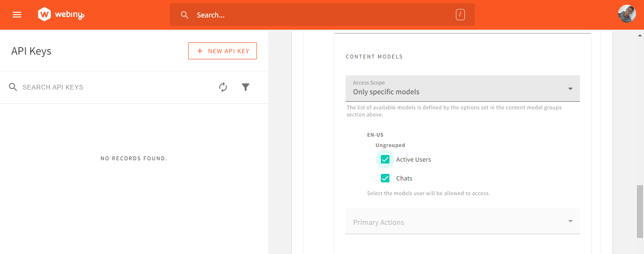644x254 pixels.
Task: Click the 'Chats' label
Action: pos(404,179)
